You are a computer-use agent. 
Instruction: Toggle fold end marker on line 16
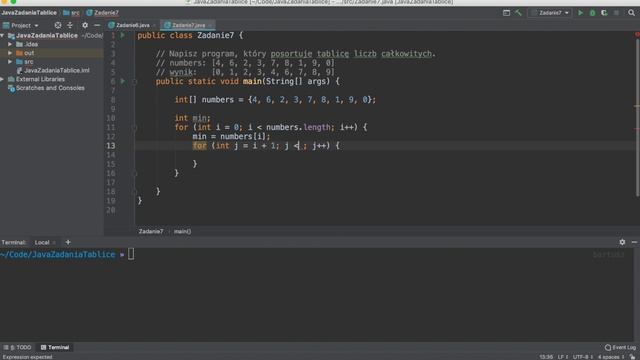[x=134, y=173]
